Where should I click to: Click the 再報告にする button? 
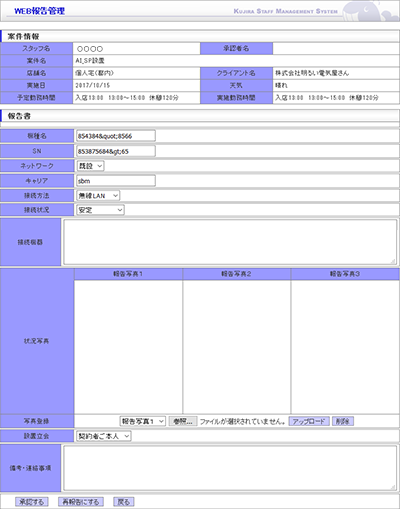click(x=81, y=502)
